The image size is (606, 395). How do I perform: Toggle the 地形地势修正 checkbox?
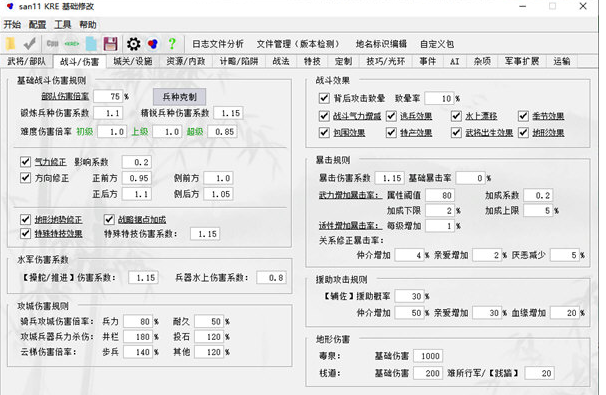[26, 220]
